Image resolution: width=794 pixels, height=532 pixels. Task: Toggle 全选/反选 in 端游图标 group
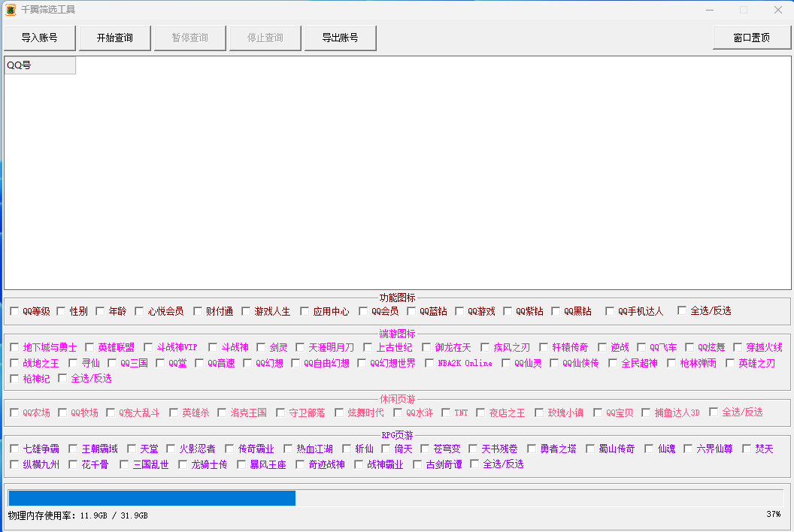(x=63, y=379)
